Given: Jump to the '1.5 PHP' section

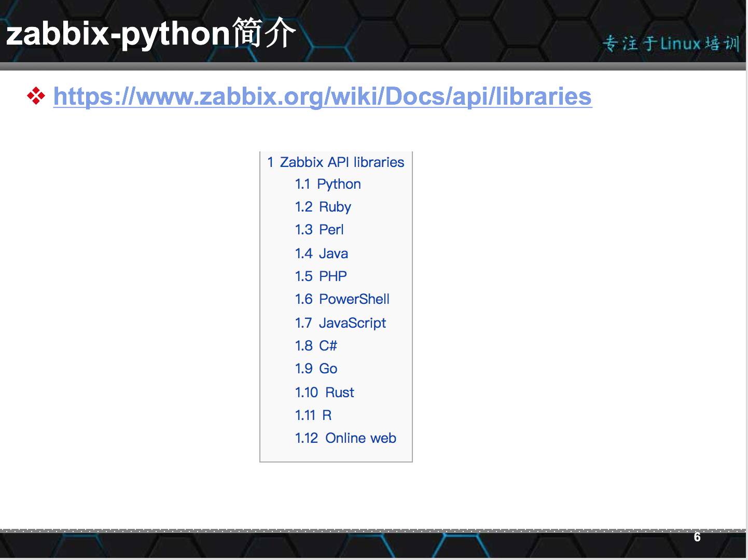Looking at the screenshot, I should coord(321,276).
